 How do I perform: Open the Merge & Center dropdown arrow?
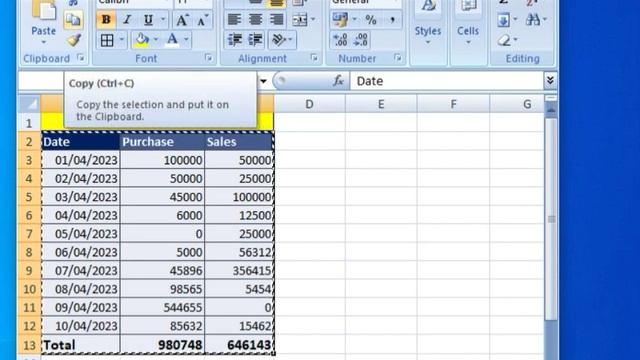(313, 20)
